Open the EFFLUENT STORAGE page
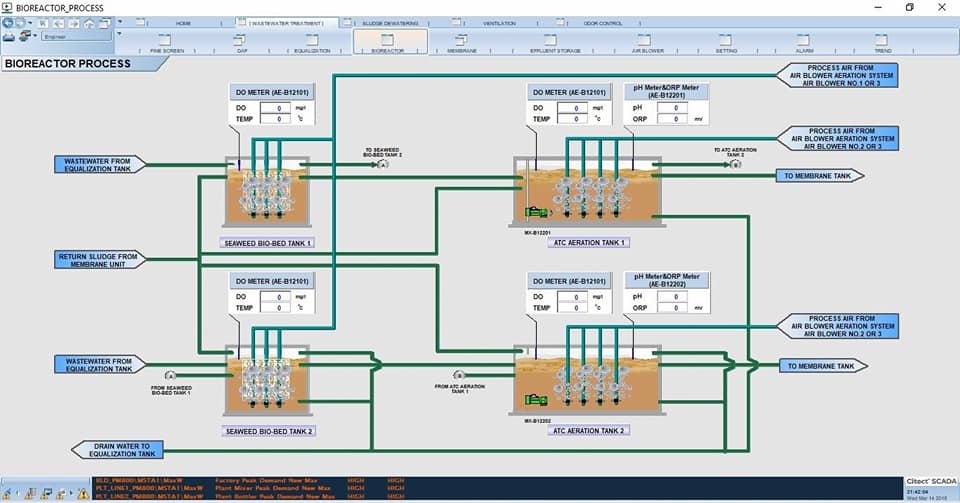This screenshot has height=503, width=960. [x=555, y=43]
